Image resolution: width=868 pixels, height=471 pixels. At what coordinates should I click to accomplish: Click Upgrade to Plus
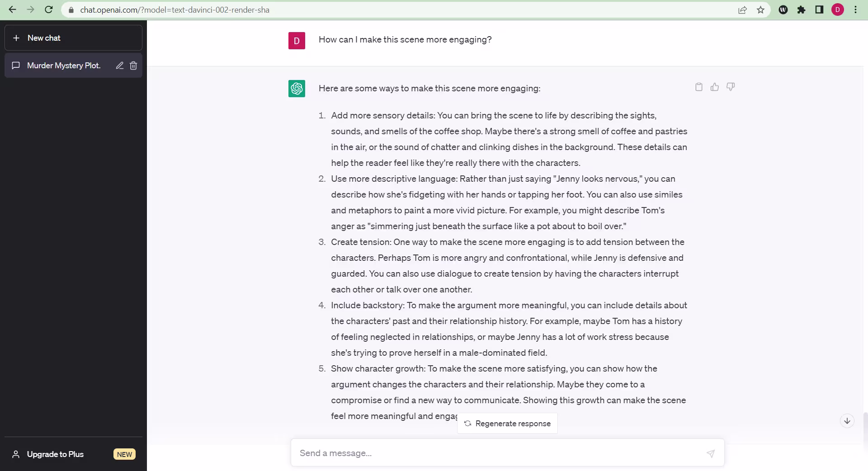(x=55, y=454)
